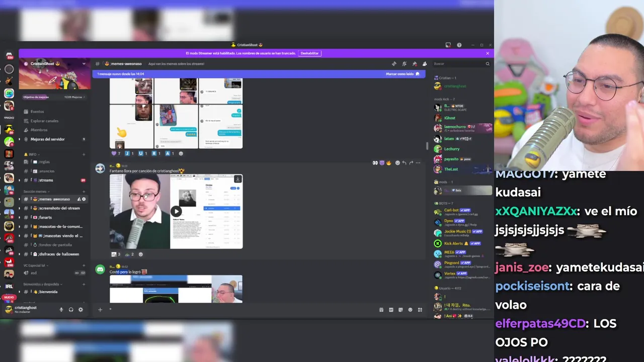Download the Fantano video attachment
The width and height of the screenshot is (644, 362).
tap(237, 179)
